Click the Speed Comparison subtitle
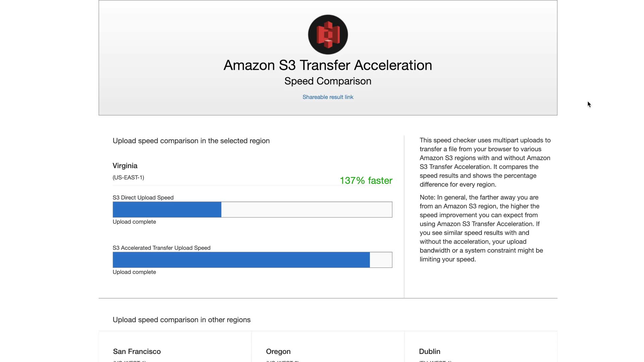Image resolution: width=644 pixels, height=362 pixels. point(328,81)
